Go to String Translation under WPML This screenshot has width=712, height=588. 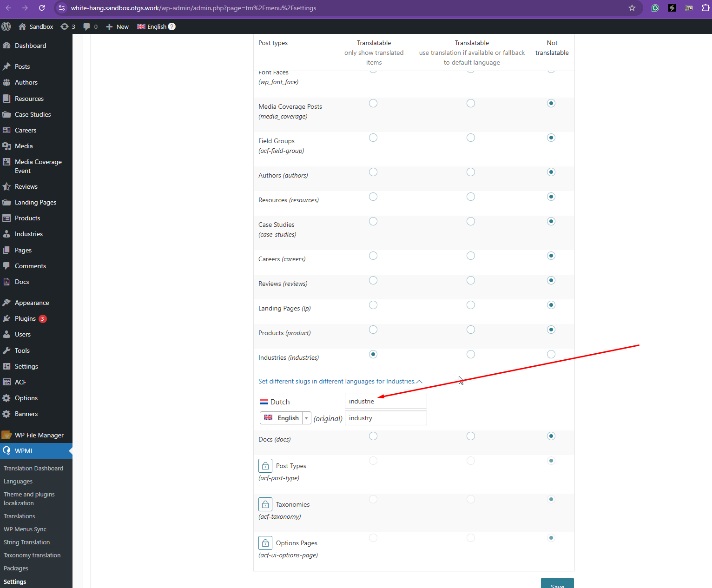(x=26, y=542)
